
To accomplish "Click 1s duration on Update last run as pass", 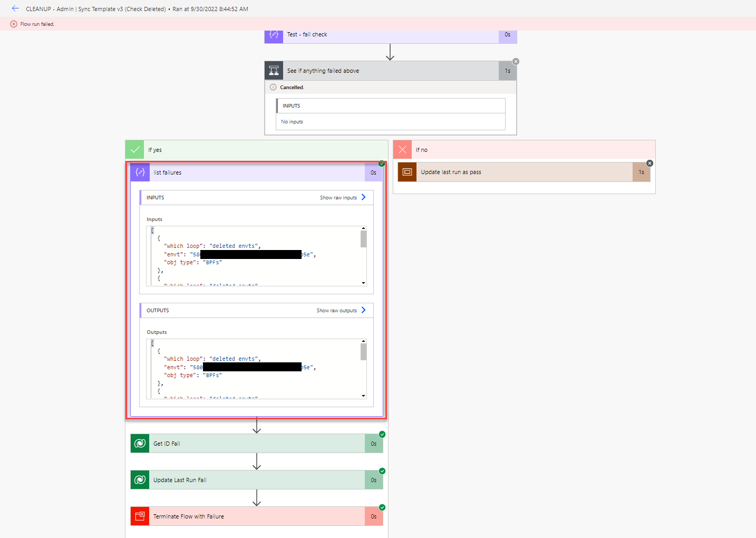I will point(641,172).
